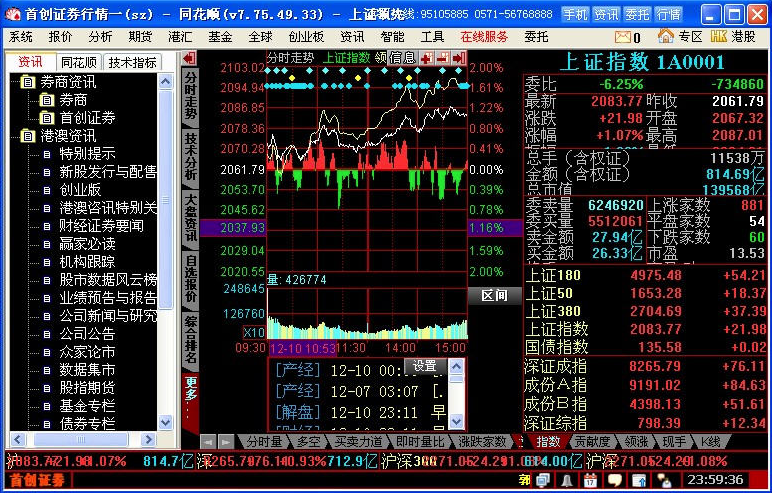Click the 信息 button above the chart
This screenshot has width=772, height=493.
tap(403, 58)
